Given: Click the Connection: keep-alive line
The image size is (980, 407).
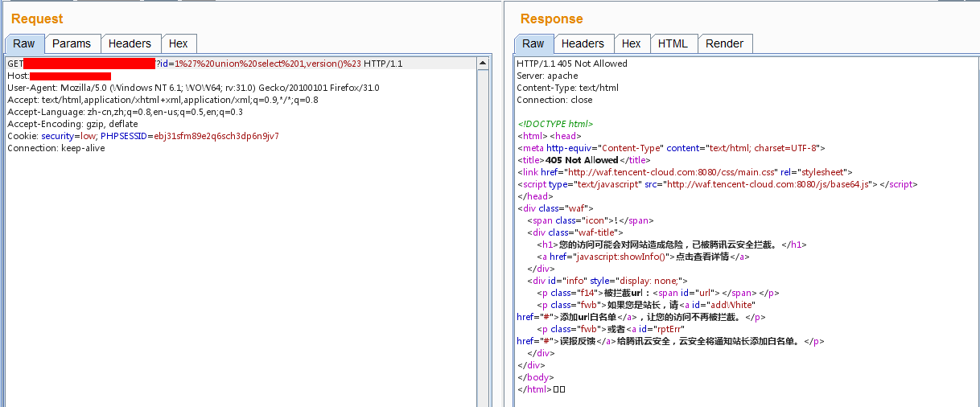Looking at the screenshot, I should 56,148.
